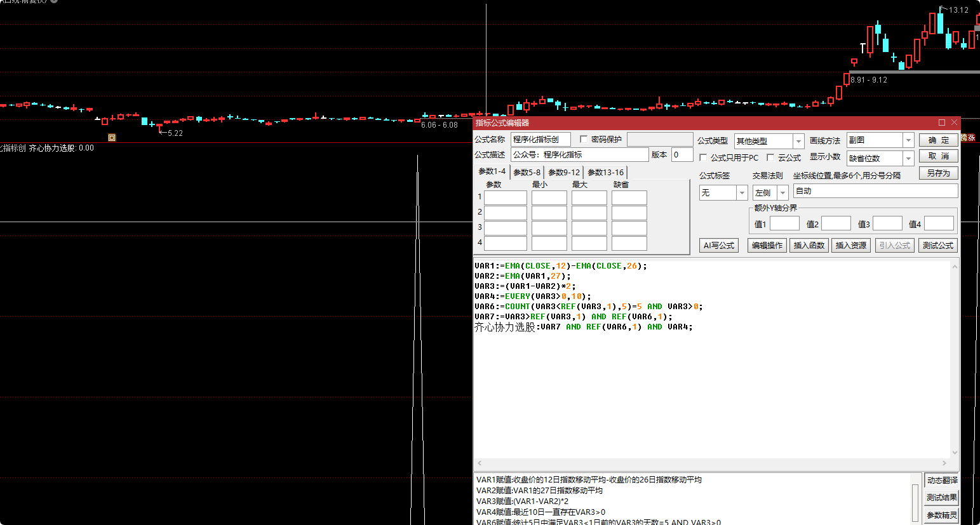This screenshot has height=525, width=980.
Task: Switch to the 参数13-16 tab
Action: 605,172
